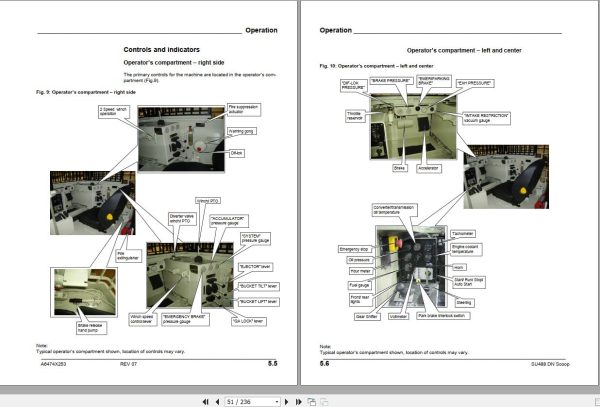Jump to the last page of the document
Screen dimensions: 600x407
[x=298, y=402]
